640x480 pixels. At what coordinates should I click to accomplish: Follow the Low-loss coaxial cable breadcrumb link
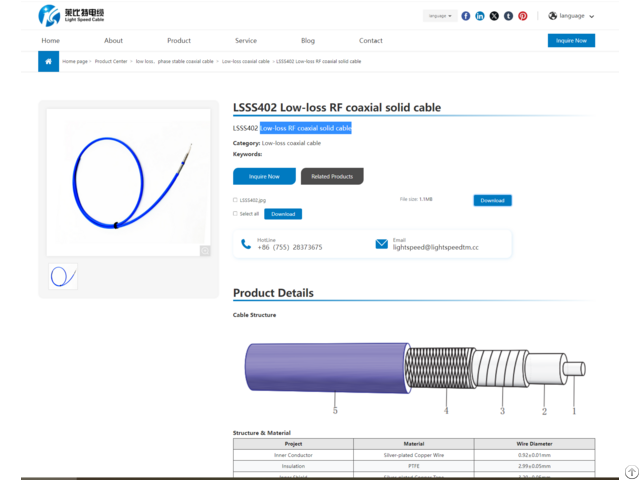[246, 61]
